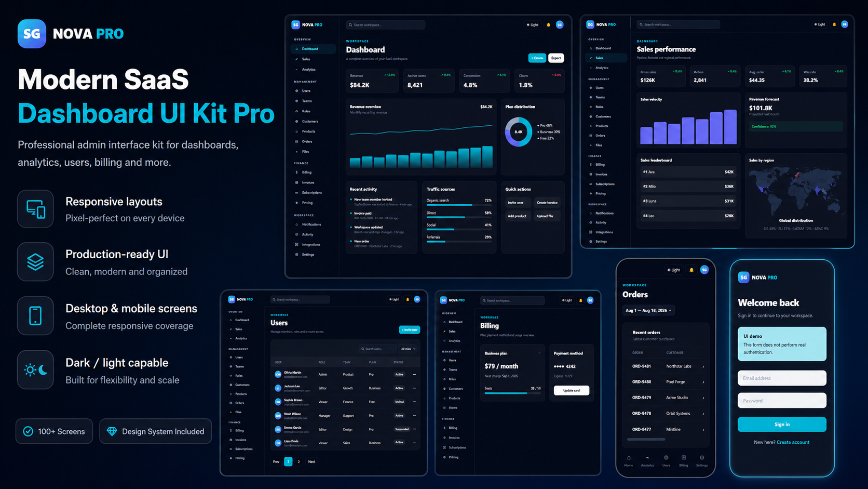Viewport: 868px width, 489px height.
Task: Click the SG logo in the Billing window header
Action: [443, 300]
